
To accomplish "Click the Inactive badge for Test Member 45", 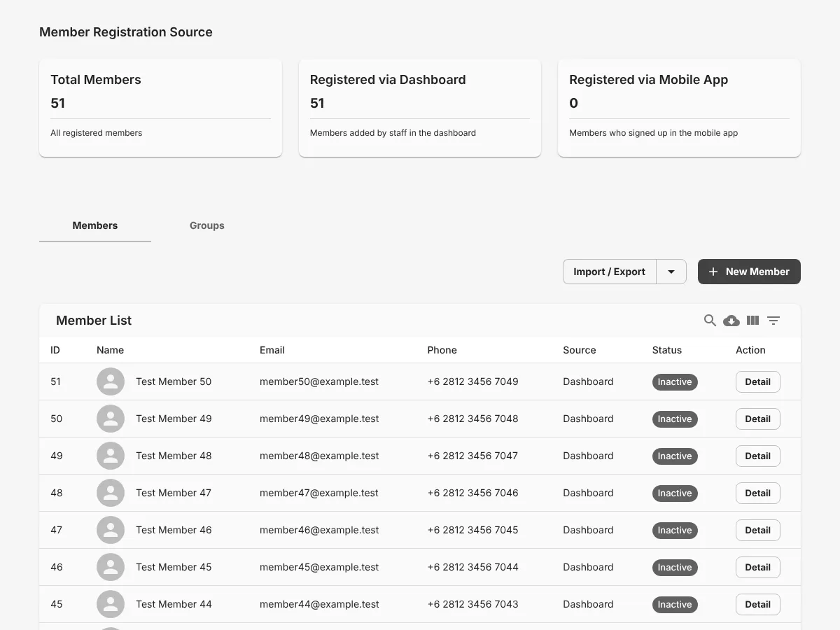I will pos(675,567).
